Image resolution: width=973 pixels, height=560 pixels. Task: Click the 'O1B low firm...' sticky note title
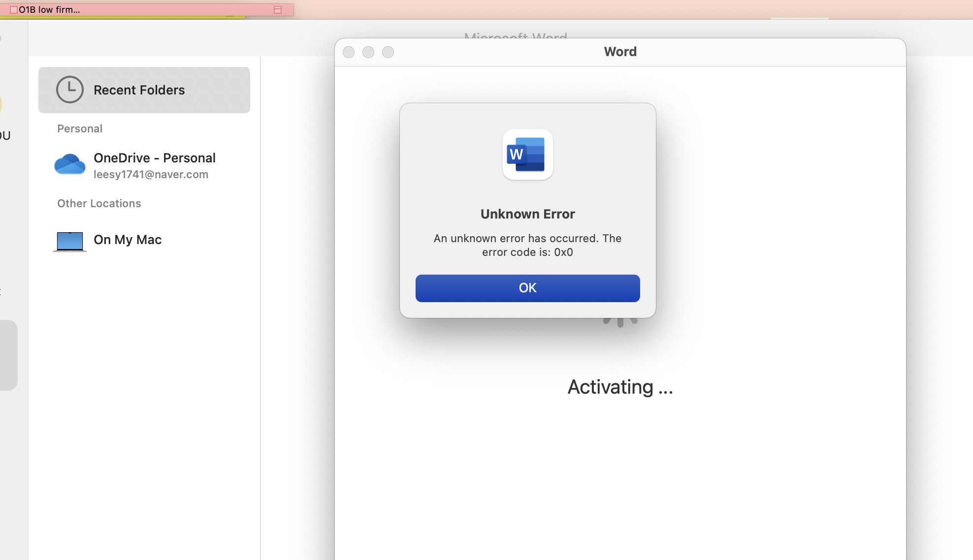tap(49, 10)
